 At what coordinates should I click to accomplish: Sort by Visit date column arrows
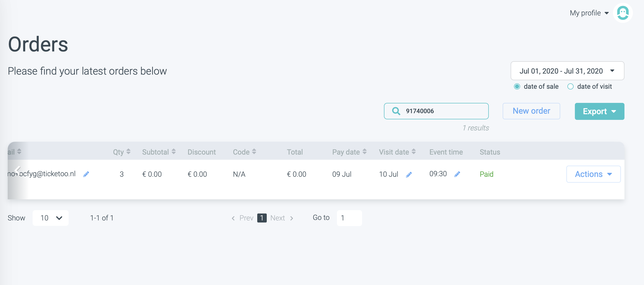tap(413, 152)
